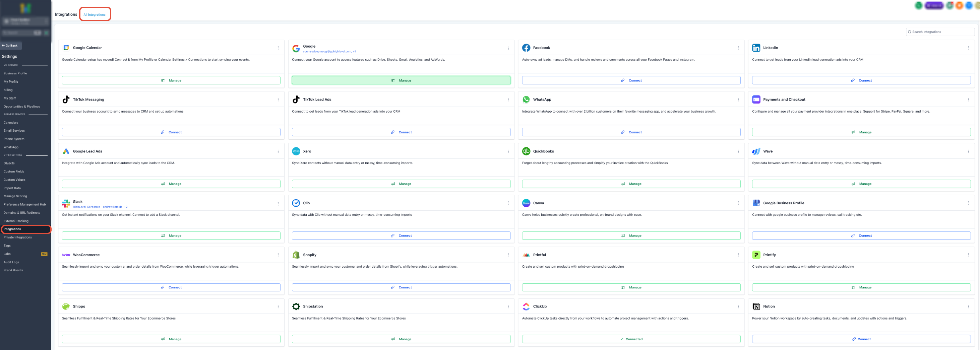Click the Facebook logo icon

[x=526, y=48]
